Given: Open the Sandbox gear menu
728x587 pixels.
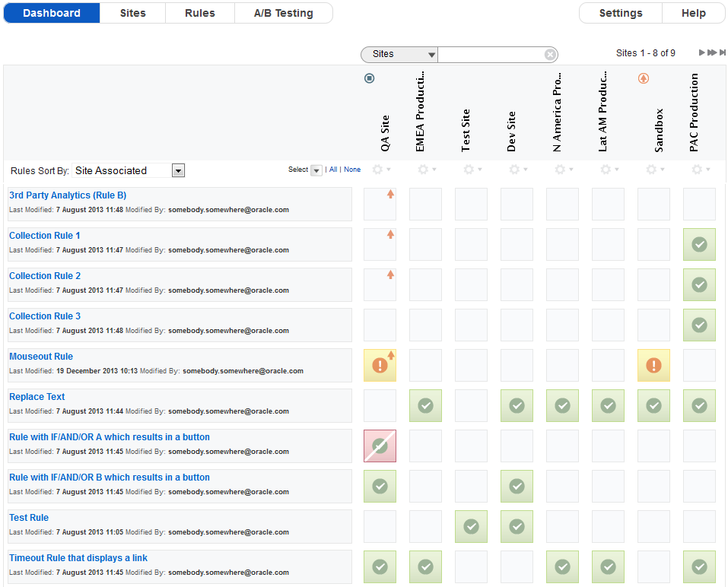Looking at the screenshot, I should coord(655,170).
